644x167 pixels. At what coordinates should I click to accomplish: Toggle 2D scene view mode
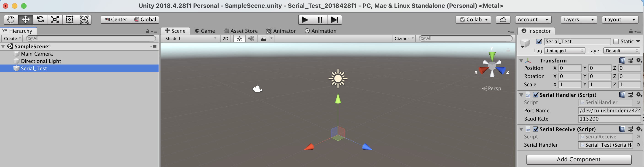(225, 38)
